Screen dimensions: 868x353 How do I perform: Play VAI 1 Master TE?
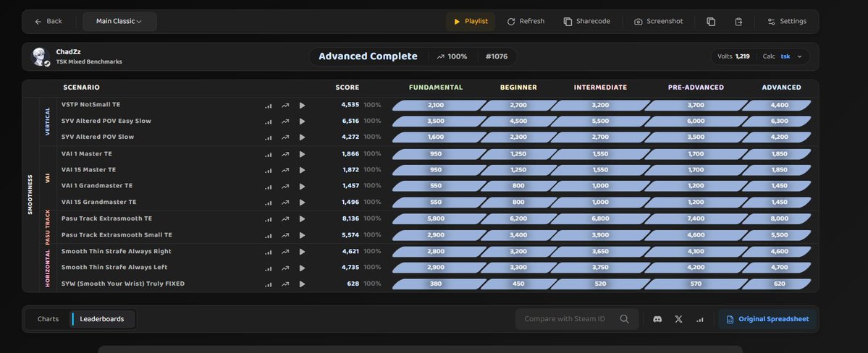(x=303, y=154)
